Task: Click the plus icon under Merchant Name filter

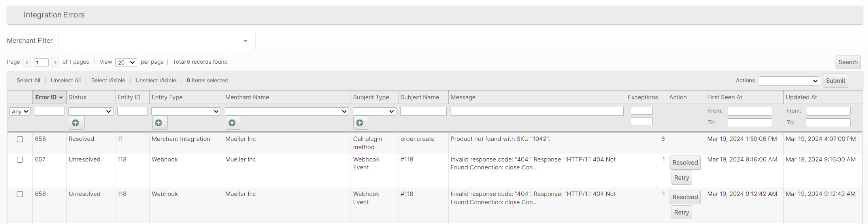Action: 232,123
